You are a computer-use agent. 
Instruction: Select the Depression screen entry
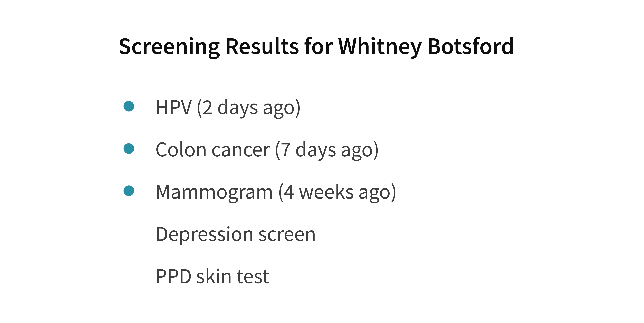[x=236, y=234]
